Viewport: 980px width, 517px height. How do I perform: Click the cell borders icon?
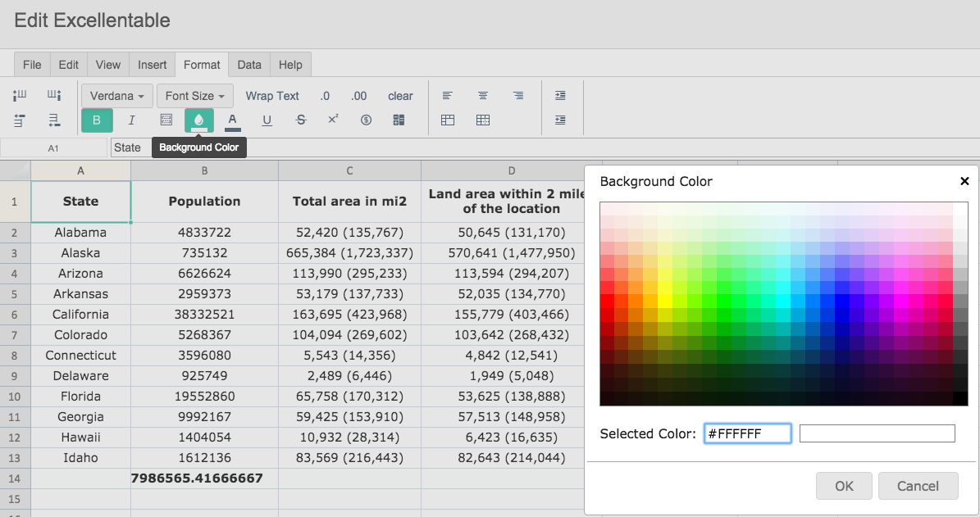pos(166,120)
